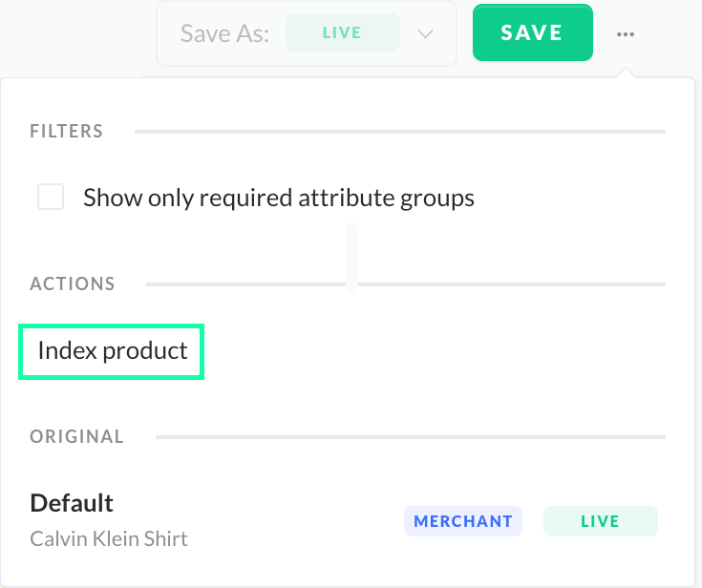Click the Show only required attribute groups label
Viewport: 702px width, 588px height.
[x=279, y=199]
